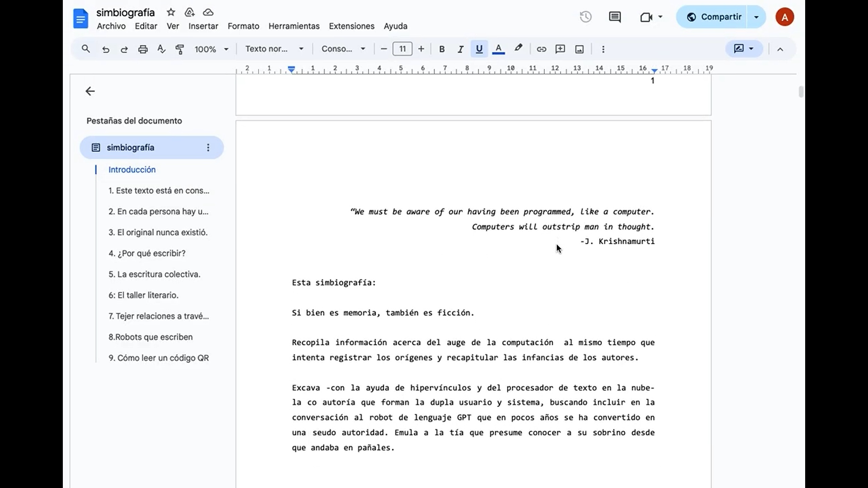The height and width of the screenshot is (488, 868).
Task: Open the Consolas font dropdown
Action: point(343,49)
